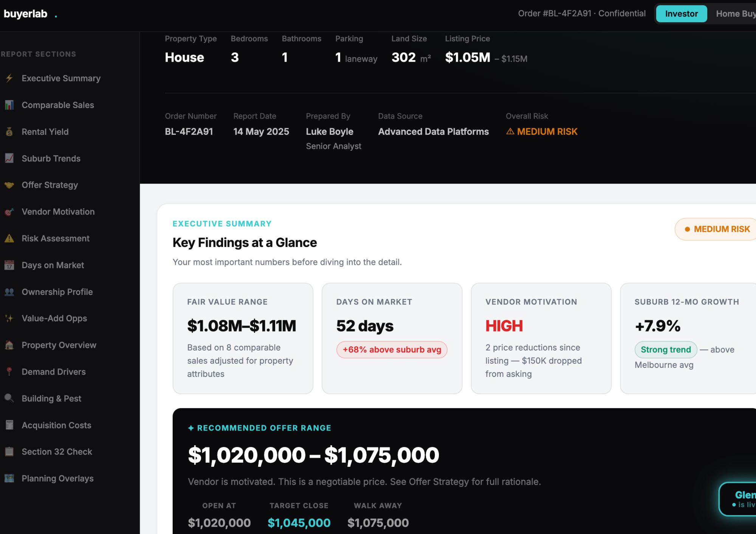
Task: Go to Section 32 Check
Action: (57, 452)
